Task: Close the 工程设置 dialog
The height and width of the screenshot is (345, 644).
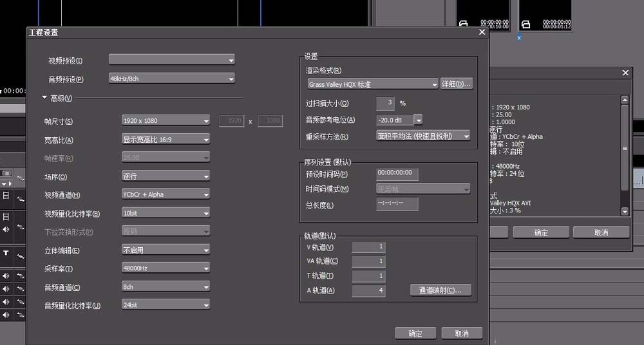Action: 482,32
